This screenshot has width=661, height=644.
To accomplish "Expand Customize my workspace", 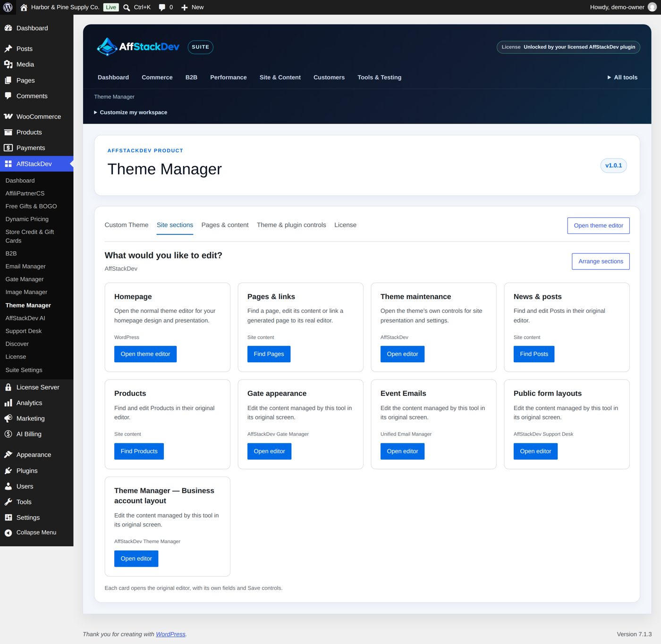I will pos(131,112).
